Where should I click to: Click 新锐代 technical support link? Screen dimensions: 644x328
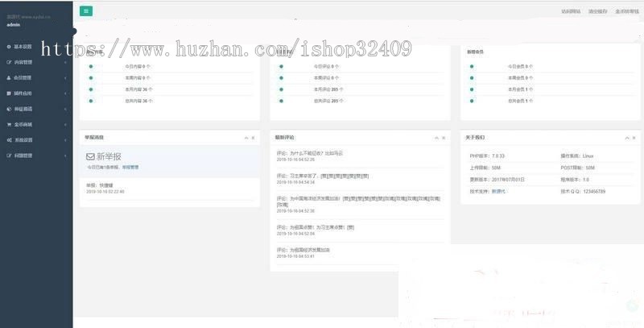pyautogui.click(x=498, y=192)
